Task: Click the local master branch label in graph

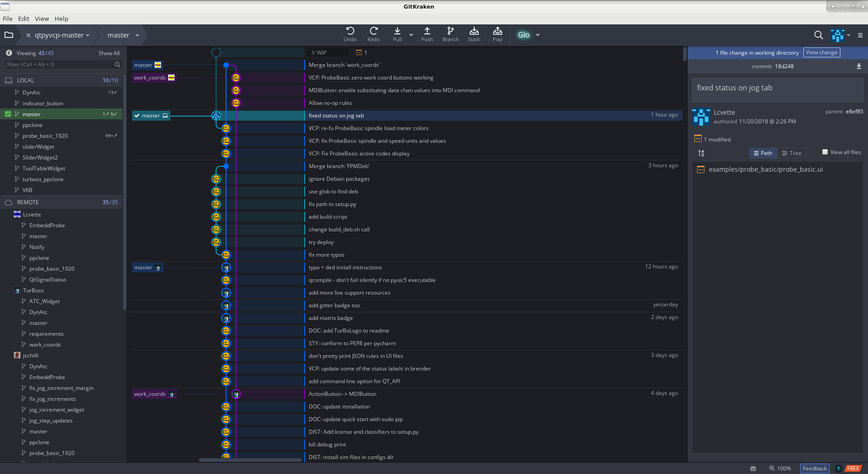Action: pos(151,116)
